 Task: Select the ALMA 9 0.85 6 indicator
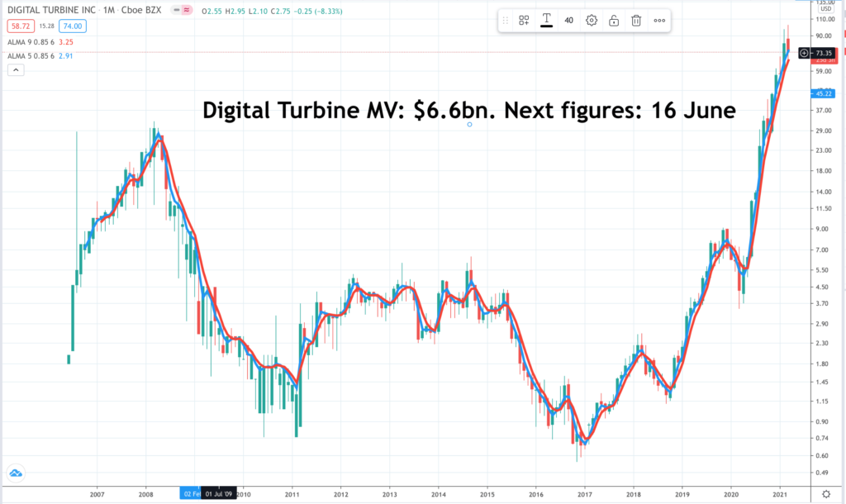(x=31, y=42)
